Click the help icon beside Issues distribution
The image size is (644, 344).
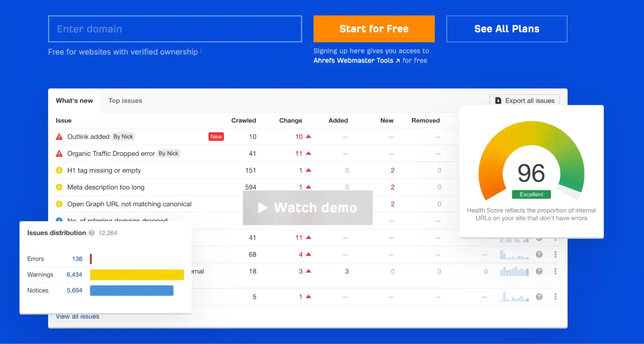[91, 233]
